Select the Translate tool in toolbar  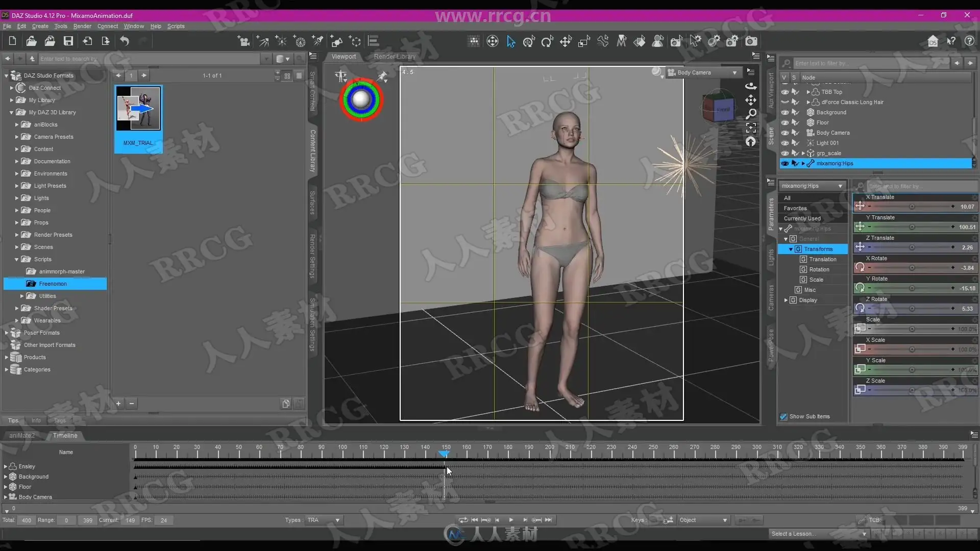[x=566, y=42]
